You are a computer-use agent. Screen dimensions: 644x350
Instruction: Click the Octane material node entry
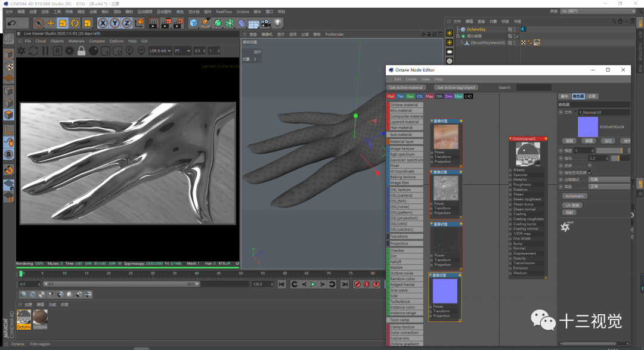click(x=405, y=105)
